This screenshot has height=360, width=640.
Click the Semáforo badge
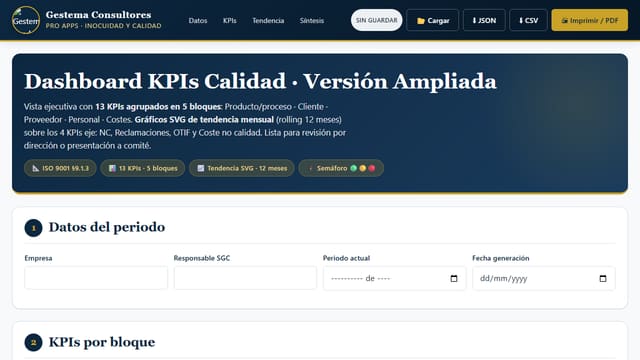point(341,168)
